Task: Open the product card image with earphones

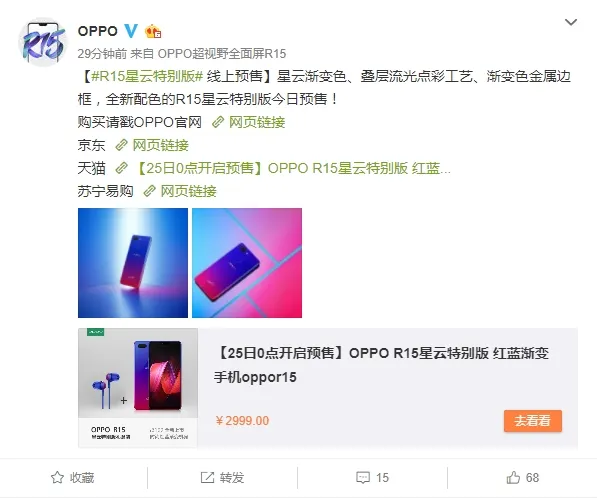Action: pos(138,388)
